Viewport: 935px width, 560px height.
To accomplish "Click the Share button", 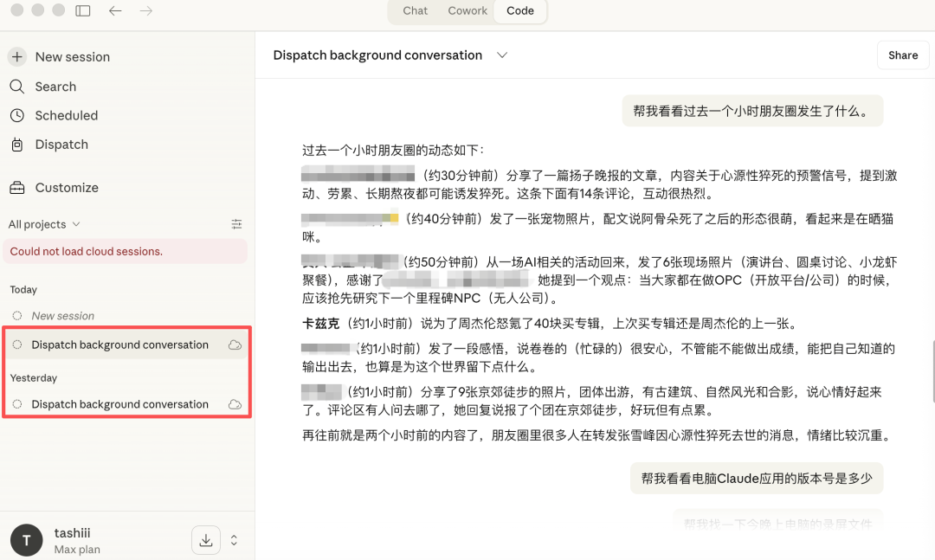I will pos(902,55).
